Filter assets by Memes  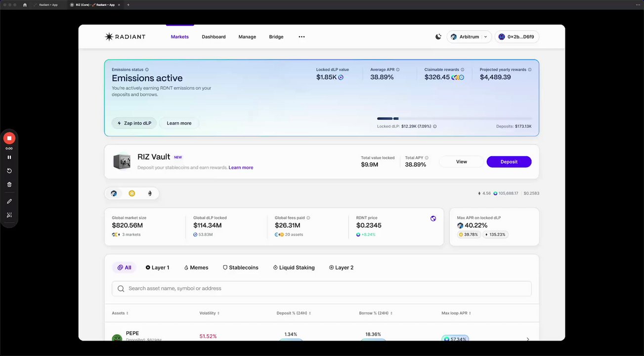coord(196,267)
